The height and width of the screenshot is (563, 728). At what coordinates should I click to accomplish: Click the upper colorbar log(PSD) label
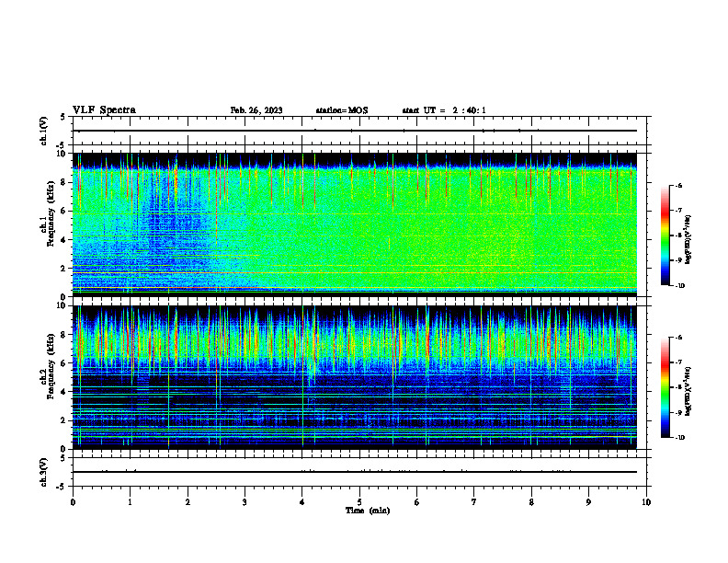(x=688, y=239)
